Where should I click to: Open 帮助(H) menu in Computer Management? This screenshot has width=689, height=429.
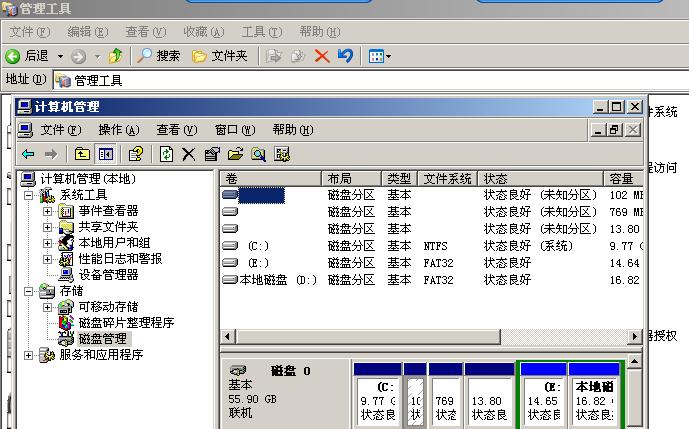(x=293, y=130)
